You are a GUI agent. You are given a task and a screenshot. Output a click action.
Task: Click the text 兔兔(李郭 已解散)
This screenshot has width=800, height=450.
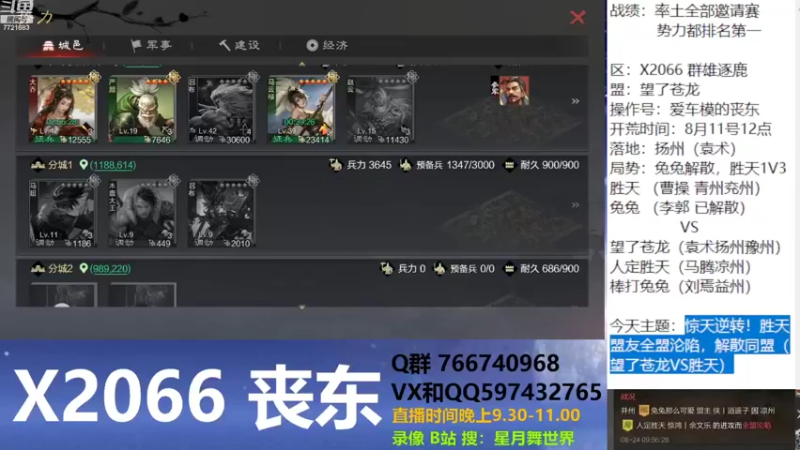[678, 208]
